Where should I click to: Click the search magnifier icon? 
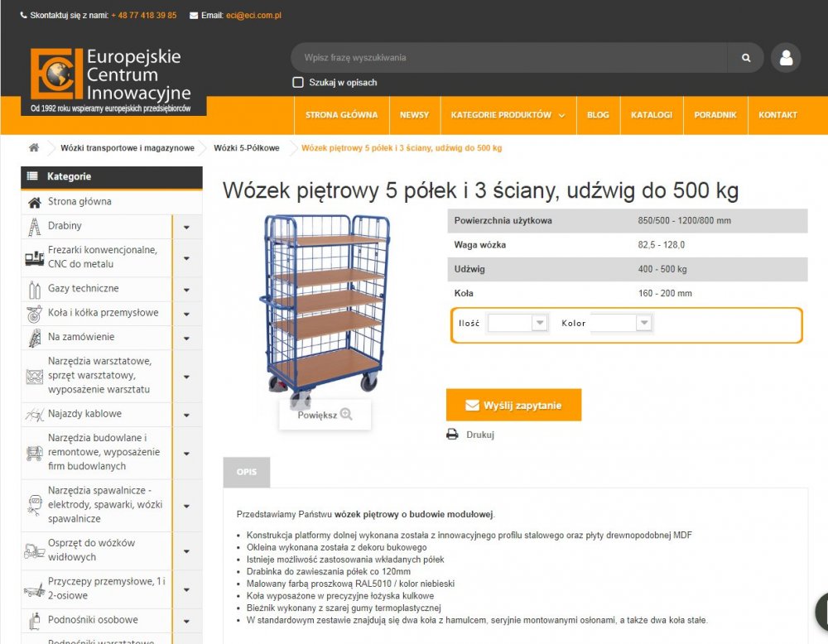pos(746,58)
